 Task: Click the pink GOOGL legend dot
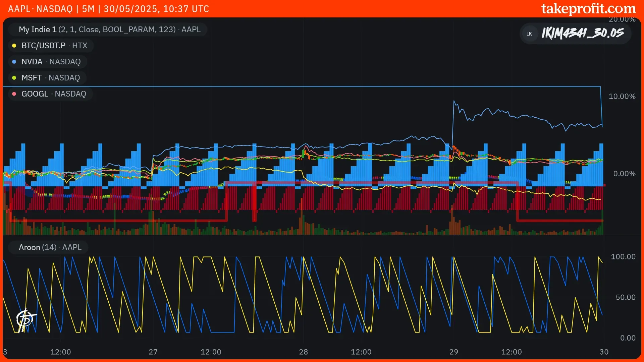point(14,94)
